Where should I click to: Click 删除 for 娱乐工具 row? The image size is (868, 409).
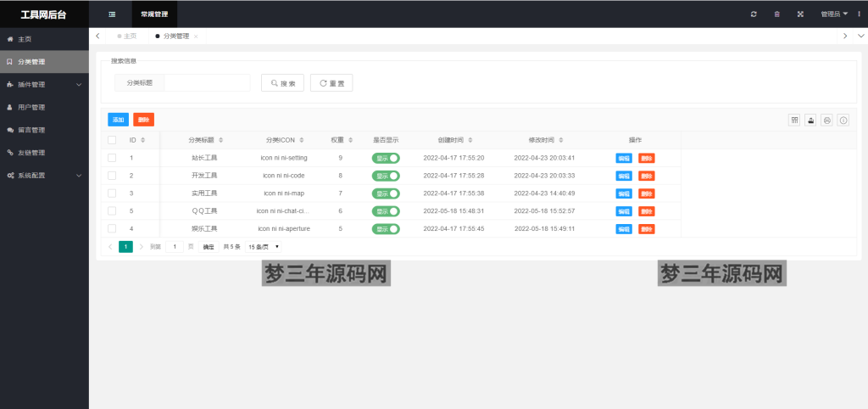[x=647, y=229]
